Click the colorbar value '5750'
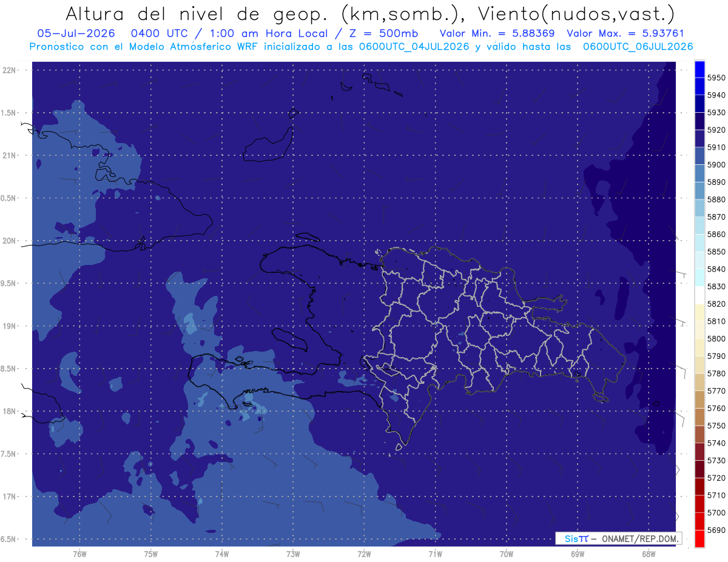Viewport: 728px width, 562px height. (x=716, y=426)
